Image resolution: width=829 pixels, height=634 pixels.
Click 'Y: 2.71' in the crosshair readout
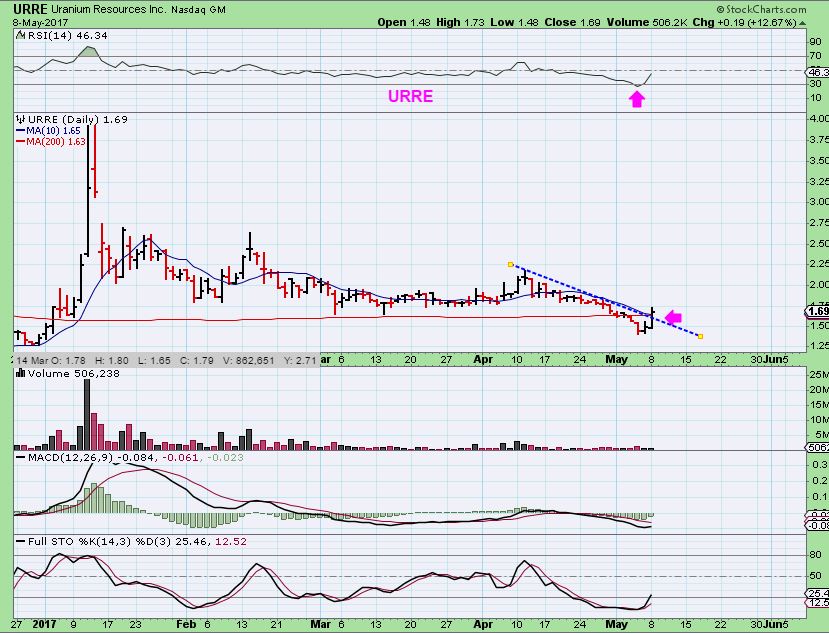pyautogui.click(x=300, y=361)
